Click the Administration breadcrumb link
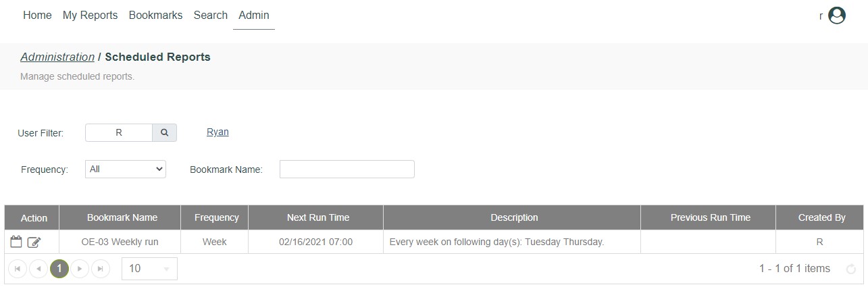 coord(57,57)
